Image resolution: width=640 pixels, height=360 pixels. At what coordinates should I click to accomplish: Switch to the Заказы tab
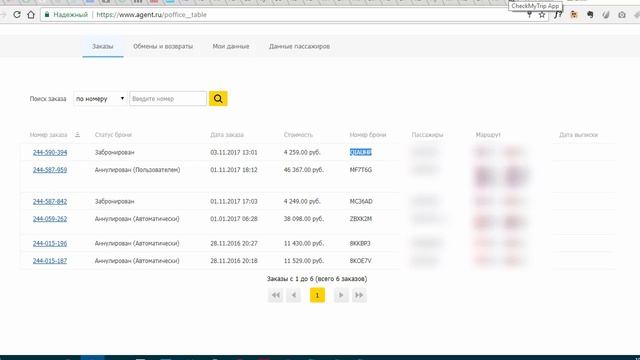click(102, 47)
